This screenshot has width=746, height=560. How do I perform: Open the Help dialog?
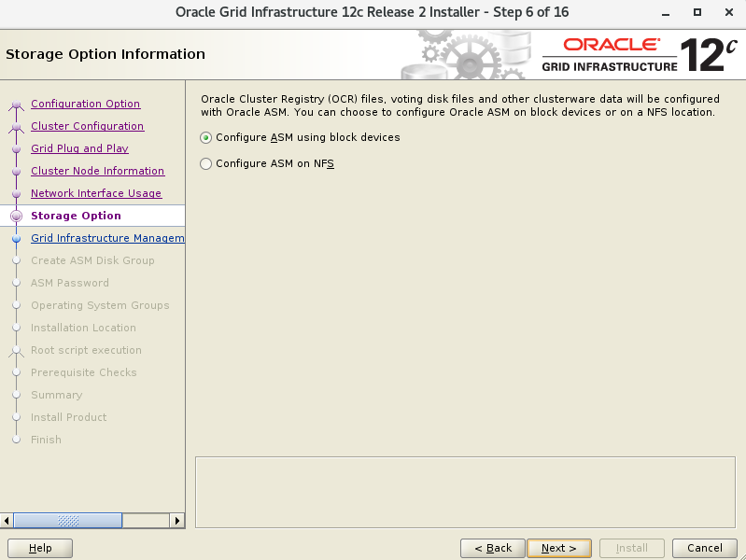tap(40, 548)
